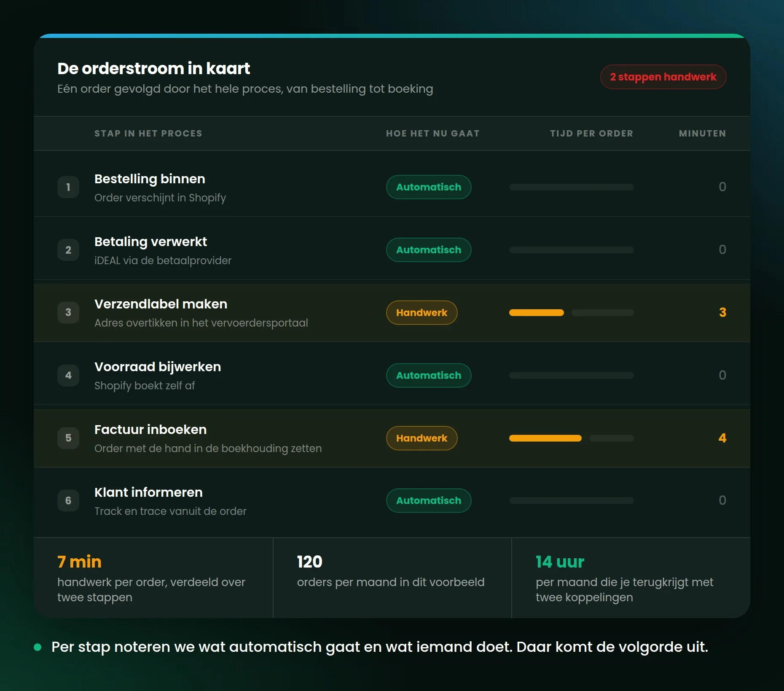Click the Handwerk pill for Factuur inboeken

[x=422, y=438]
